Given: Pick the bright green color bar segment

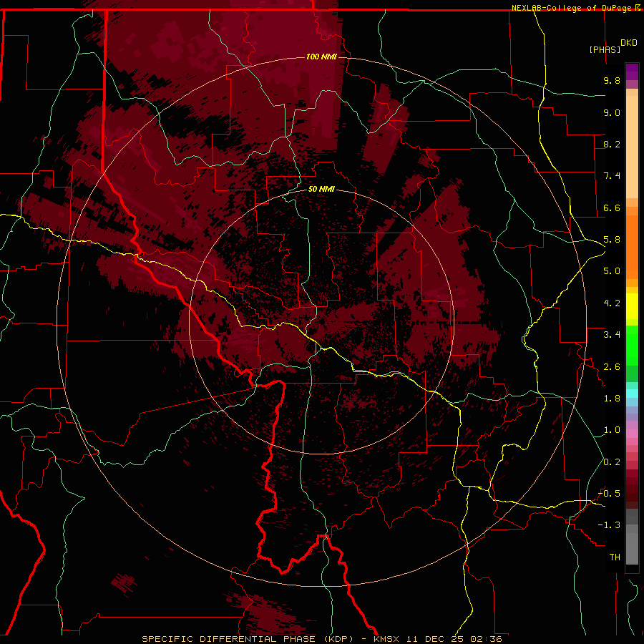Looking at the screenshot, I should (x=632, y=345).
